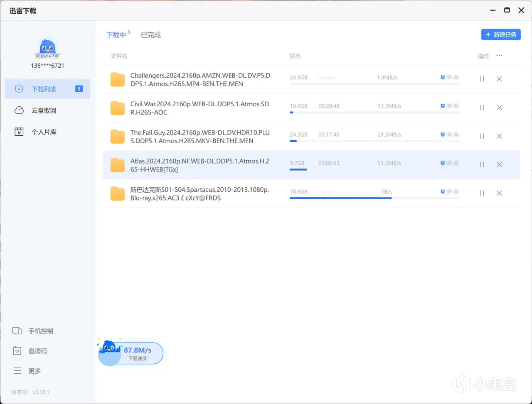Select the Challengers.2024.2160p.AMZN file name
This screenshot has width=532, height=404.
click(200, 80)
